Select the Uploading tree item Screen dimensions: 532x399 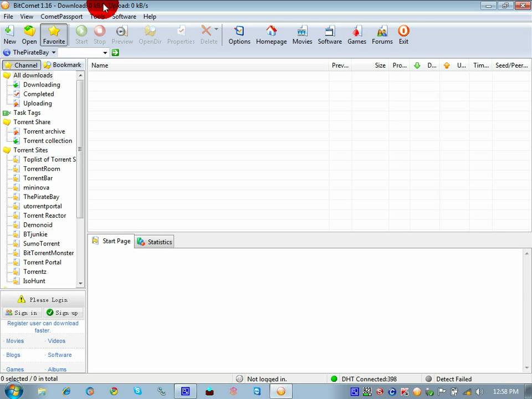tap(37, 104)
